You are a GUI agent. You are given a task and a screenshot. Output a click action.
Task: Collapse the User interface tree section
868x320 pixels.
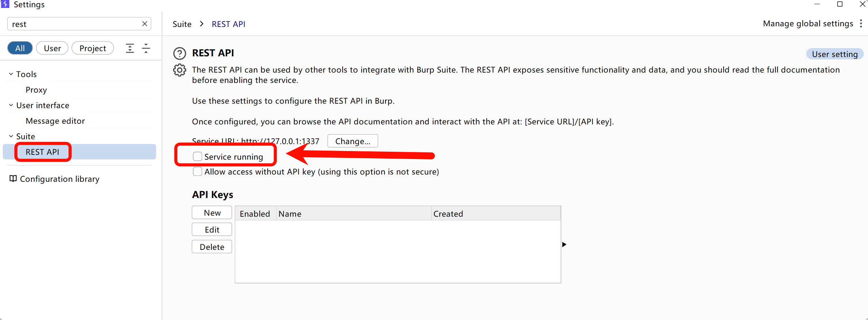[11, 105]
